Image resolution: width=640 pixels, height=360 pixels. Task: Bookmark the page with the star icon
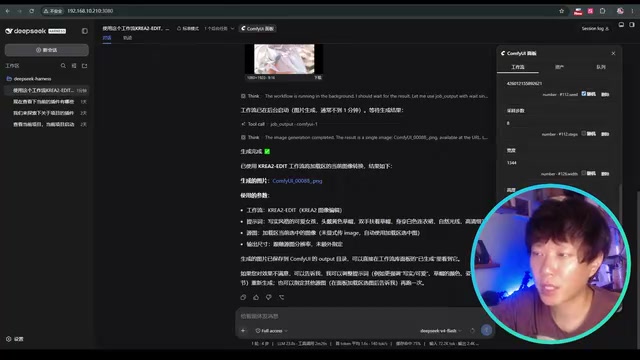pos(562,11)
